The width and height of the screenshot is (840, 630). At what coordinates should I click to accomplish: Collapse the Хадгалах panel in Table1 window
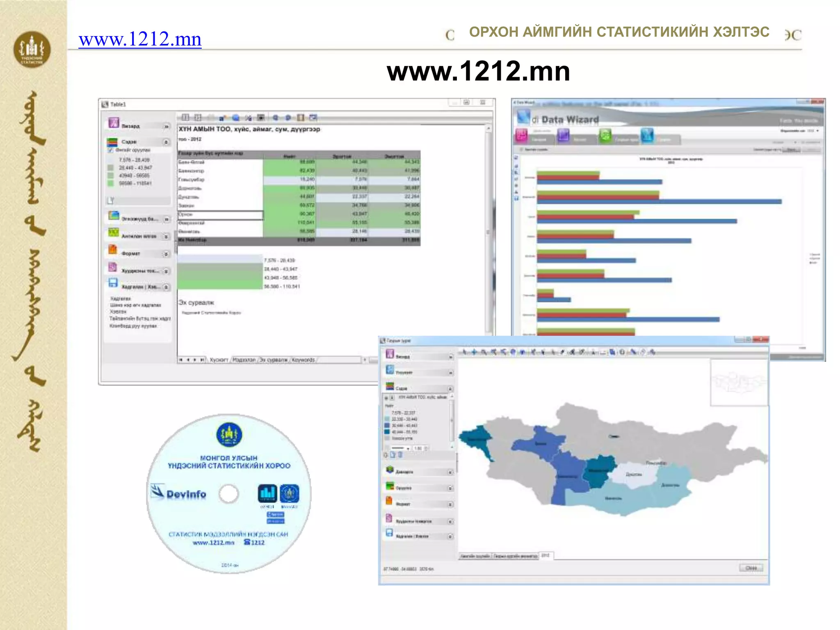(166, 287)
